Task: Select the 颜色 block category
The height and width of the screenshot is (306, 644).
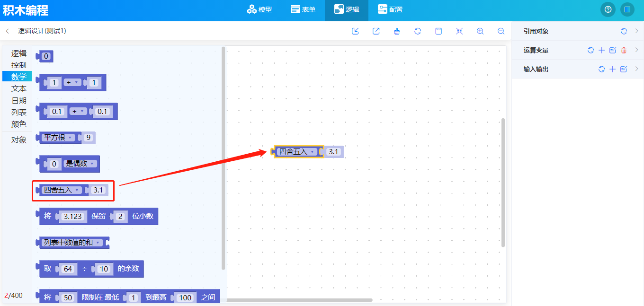Action: [x=19, y=124]
